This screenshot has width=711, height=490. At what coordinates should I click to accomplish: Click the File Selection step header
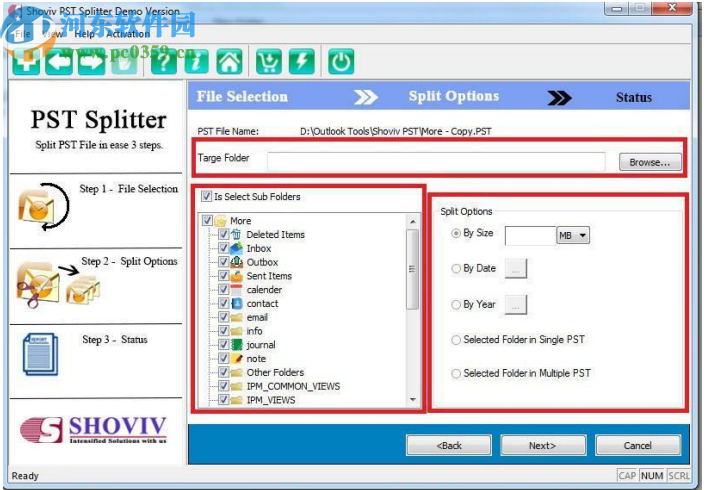[x=242, y=97]
